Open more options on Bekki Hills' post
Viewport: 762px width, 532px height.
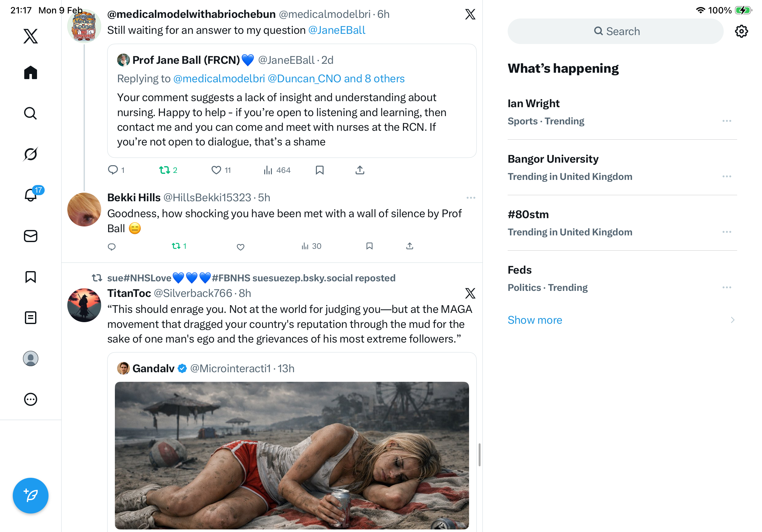coord(471,198)
